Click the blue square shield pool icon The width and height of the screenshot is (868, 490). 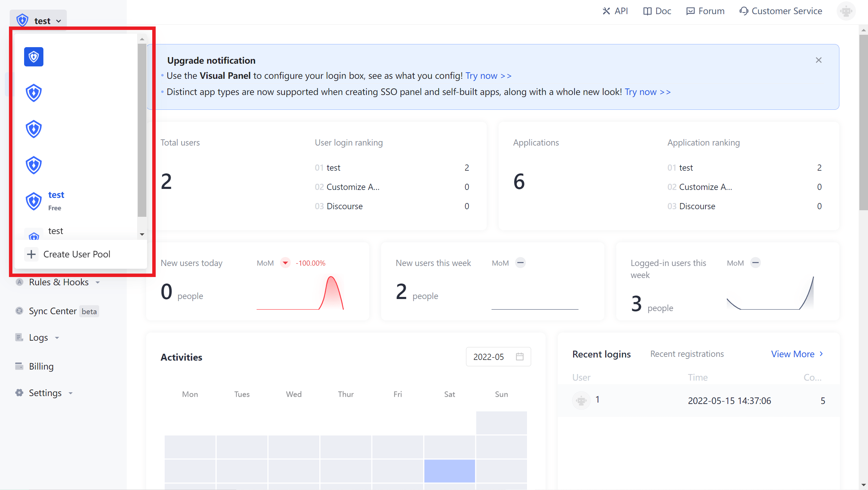click(x=33, y=57)
